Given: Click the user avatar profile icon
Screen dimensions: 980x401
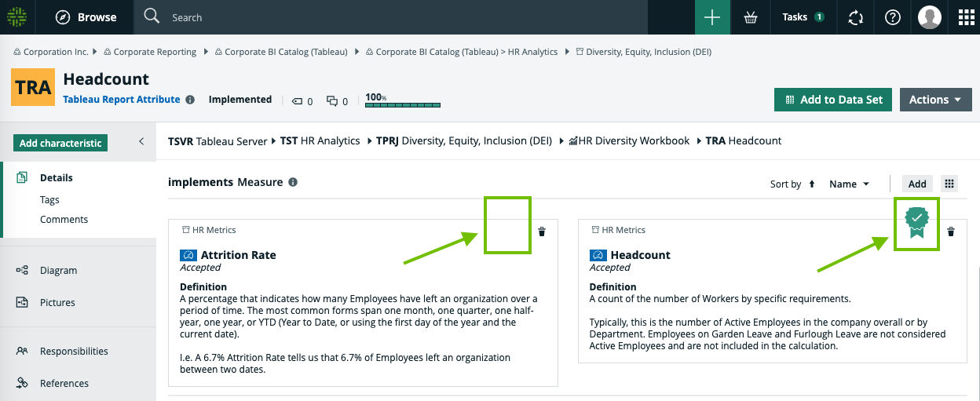Looking at the screenshot, I should click(x=930, y=17).
